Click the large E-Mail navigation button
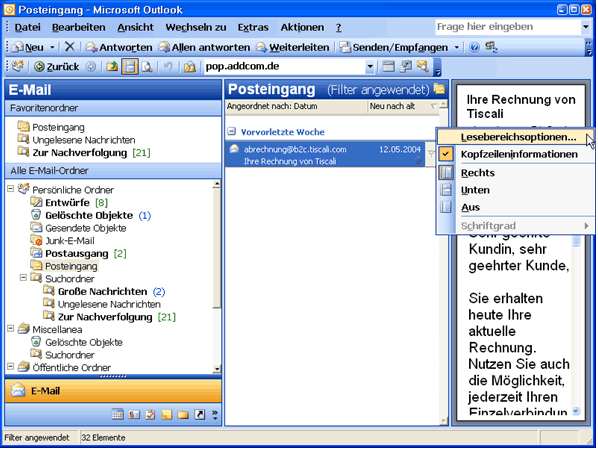This screenshot has width=598, height=449. (x=113, y=391)
